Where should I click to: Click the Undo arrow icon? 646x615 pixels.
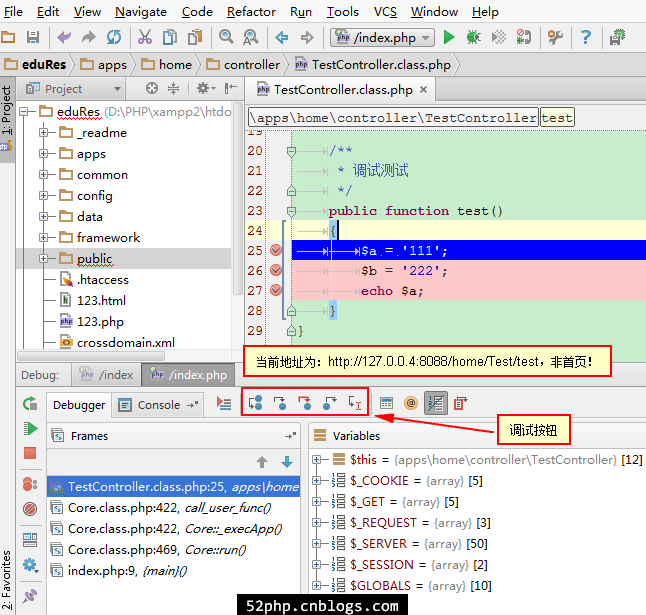pyautogui.click(x=64, y=37)
